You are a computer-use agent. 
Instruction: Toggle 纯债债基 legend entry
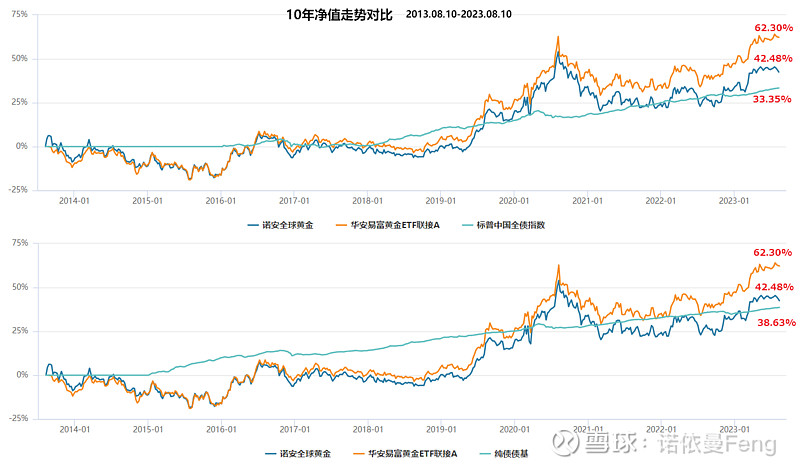504,453
